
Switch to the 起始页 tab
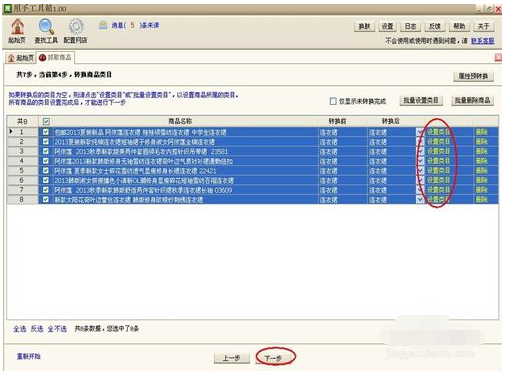[x=21, y=58]
